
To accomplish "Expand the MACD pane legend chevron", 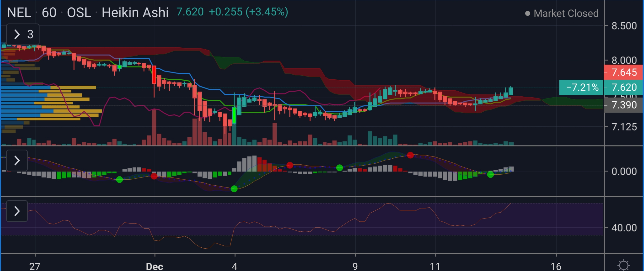I will pos(17,160).
